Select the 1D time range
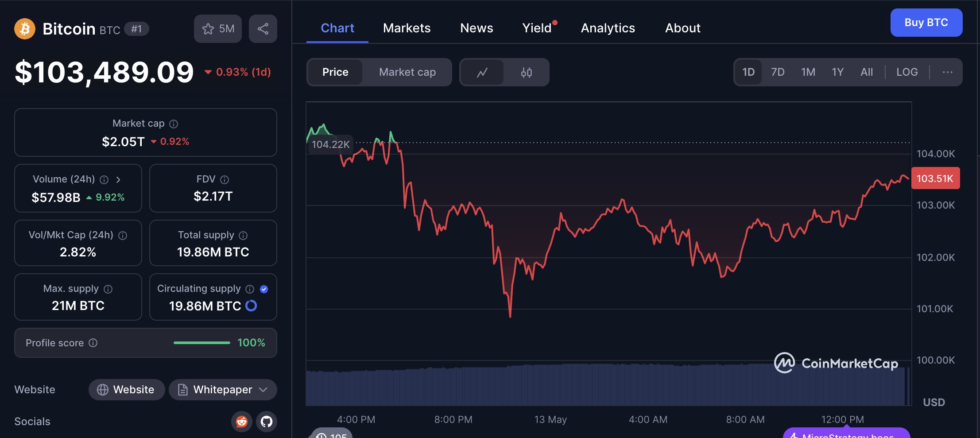 click(x=748, y=72)
